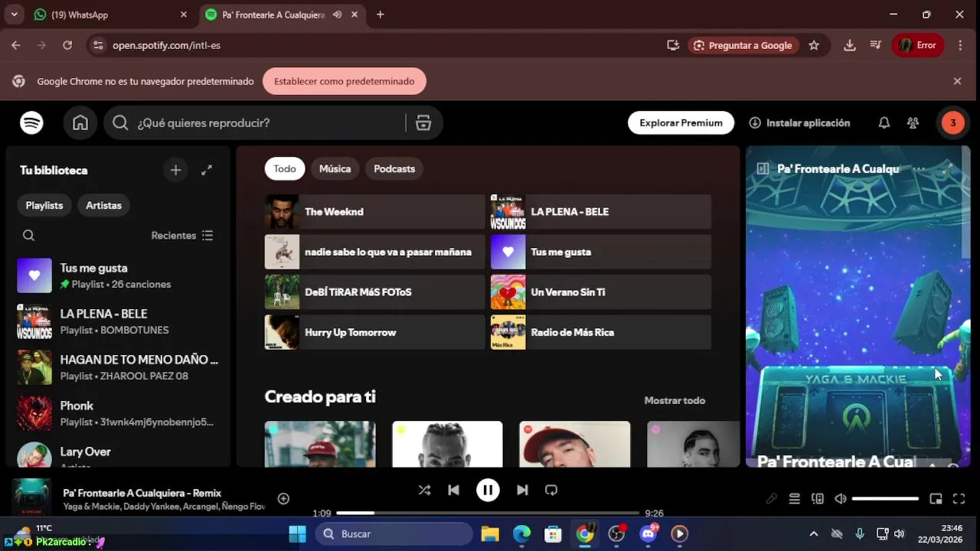Click the Spotify logo
The height and width of the screenshot is (551, 980).
(31, 122)
